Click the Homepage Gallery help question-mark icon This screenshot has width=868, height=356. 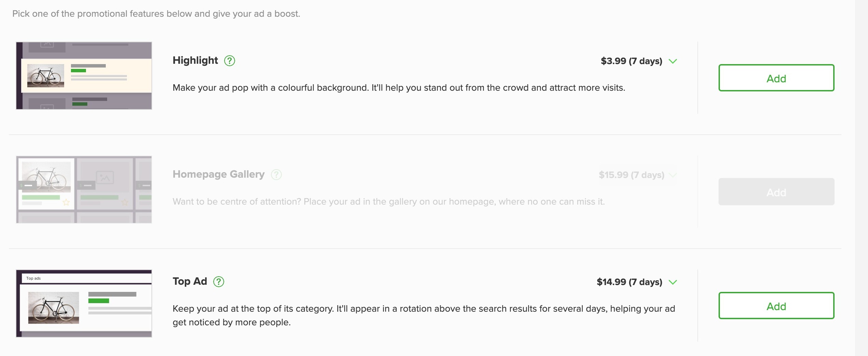[x=276, y=175]
